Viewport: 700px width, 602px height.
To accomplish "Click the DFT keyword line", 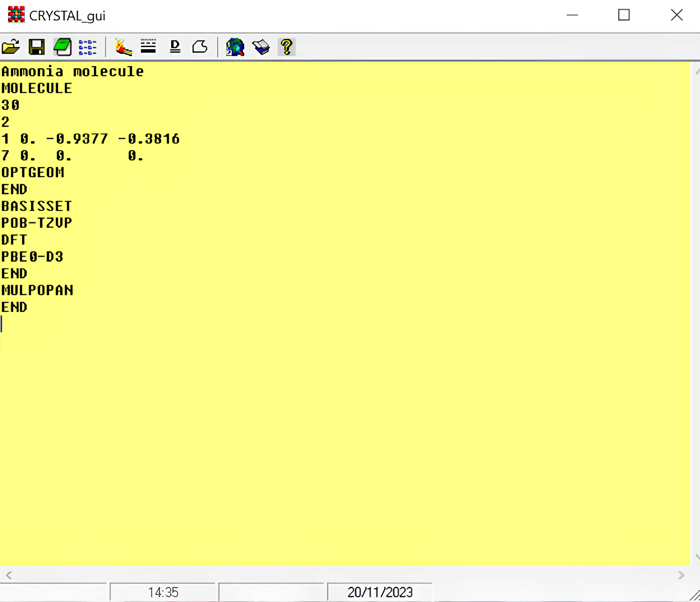I will 14,240.
